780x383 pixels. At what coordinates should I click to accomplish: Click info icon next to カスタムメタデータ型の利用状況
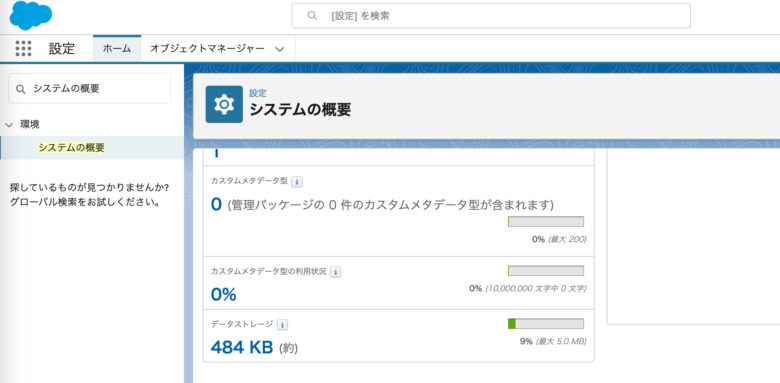coord(336,272)
